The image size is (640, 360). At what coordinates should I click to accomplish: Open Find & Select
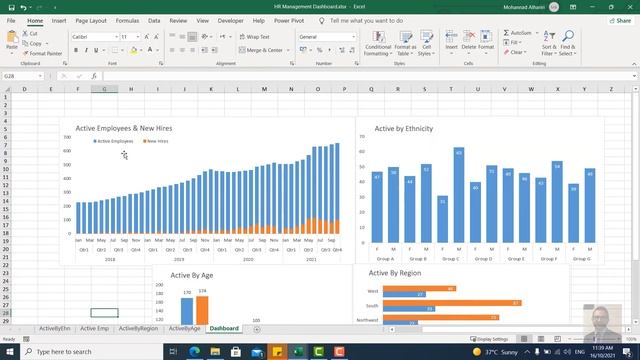567,43
